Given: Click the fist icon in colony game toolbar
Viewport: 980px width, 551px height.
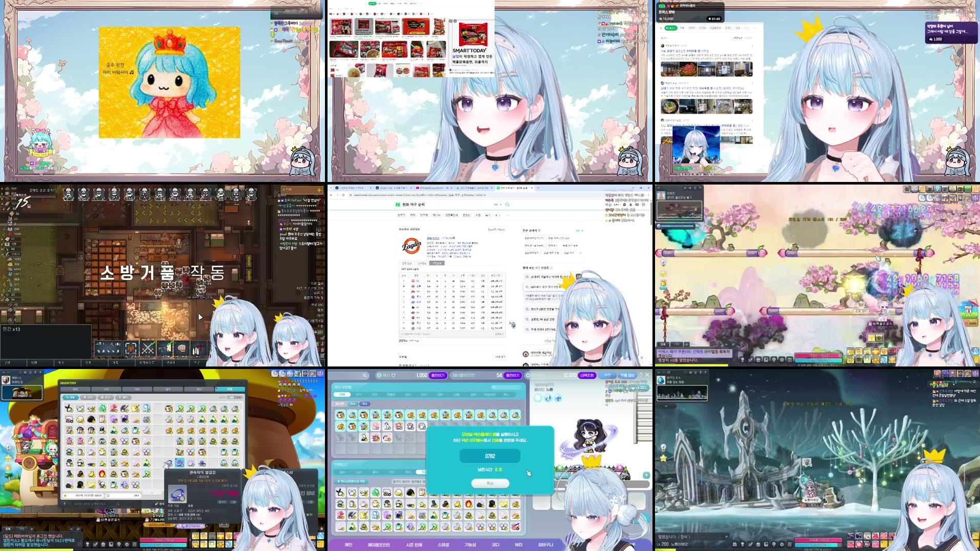Looking at the screenshot, I should pyautogui.click(x=181, y=349).
